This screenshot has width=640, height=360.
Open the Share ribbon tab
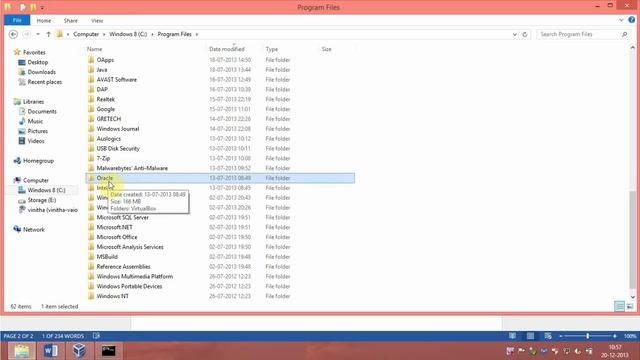click(71, 20)
